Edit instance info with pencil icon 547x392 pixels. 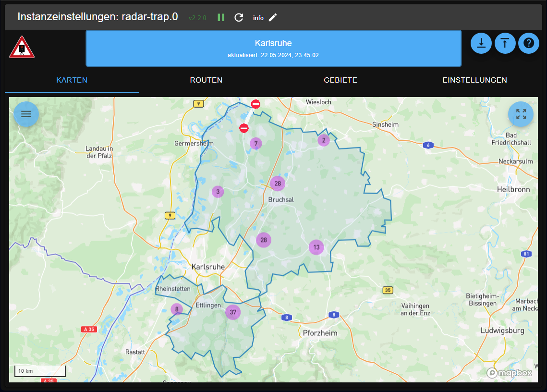coord(273,17)
